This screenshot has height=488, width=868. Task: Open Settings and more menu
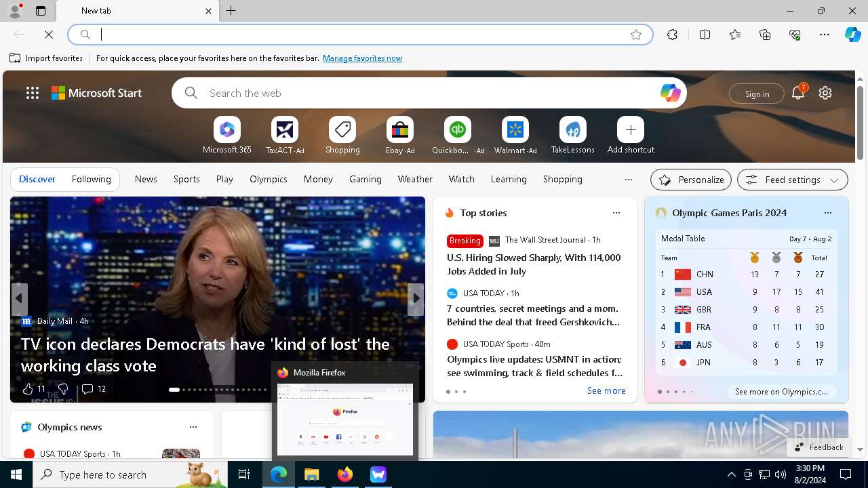tap(825, 35)
